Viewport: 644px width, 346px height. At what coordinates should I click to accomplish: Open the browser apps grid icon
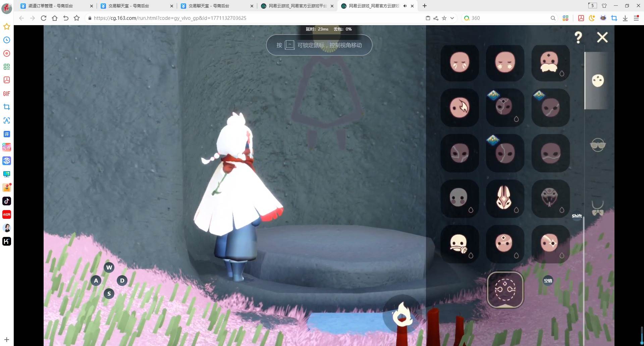tap(566, 18)
